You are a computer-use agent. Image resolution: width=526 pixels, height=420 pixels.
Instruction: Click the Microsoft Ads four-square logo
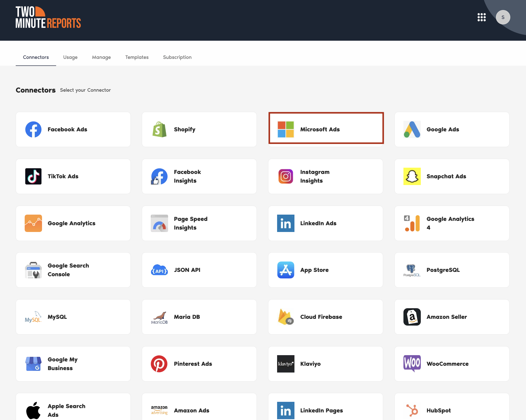(286, 129)
